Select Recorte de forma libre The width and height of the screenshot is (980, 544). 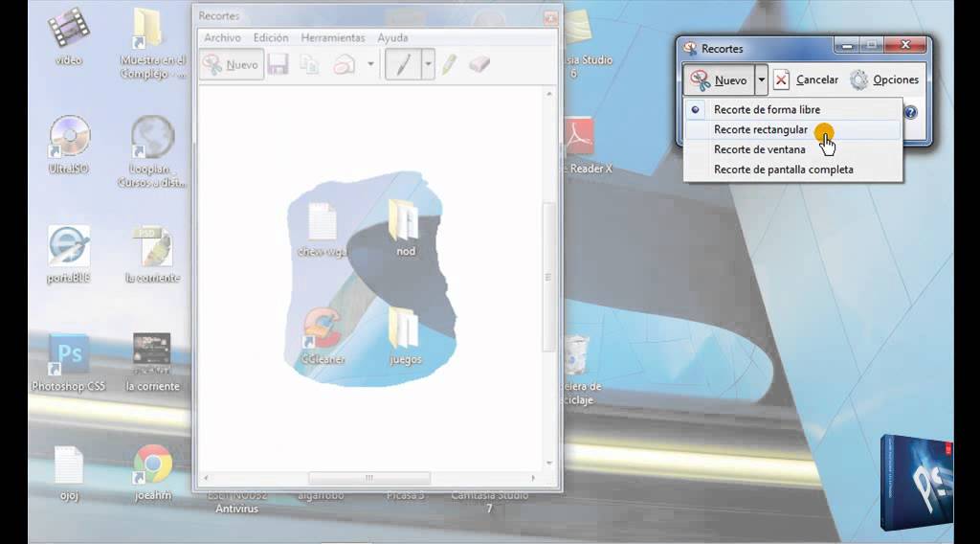pos(793,109)
